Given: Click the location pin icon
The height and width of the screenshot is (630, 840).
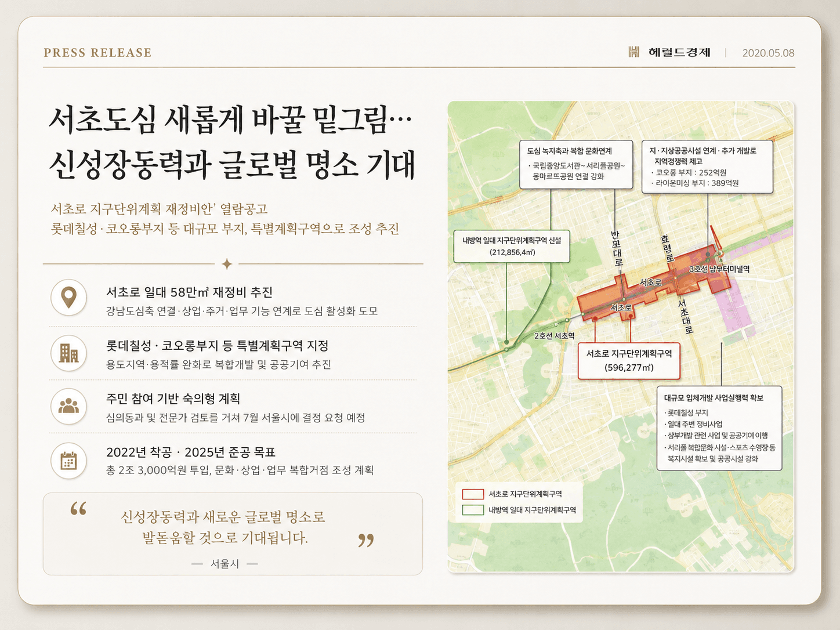Looking at the screenshot, I should (x=69, y=297).
